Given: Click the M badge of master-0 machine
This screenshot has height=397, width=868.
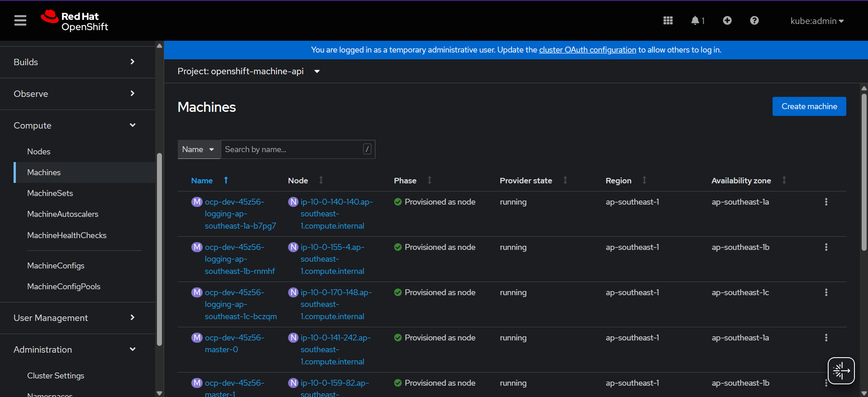Looking at the screenshot, I should [x=197, y=338].
